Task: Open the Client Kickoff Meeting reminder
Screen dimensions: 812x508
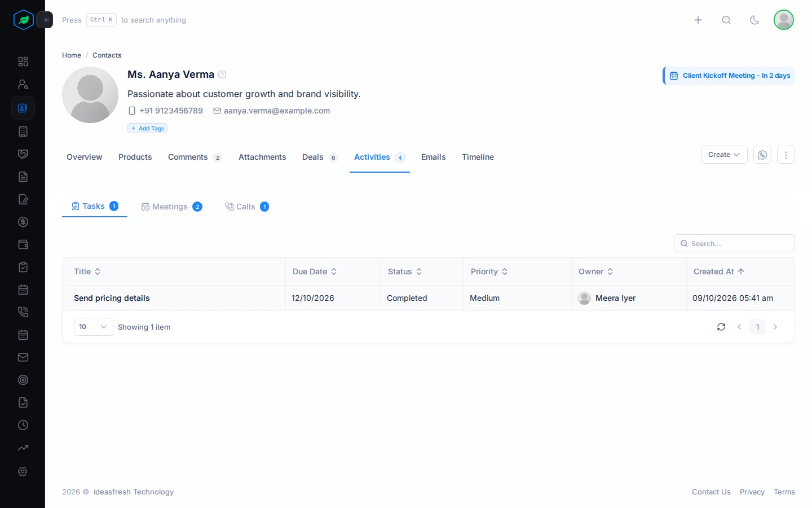Action: (x=729, y=76)
